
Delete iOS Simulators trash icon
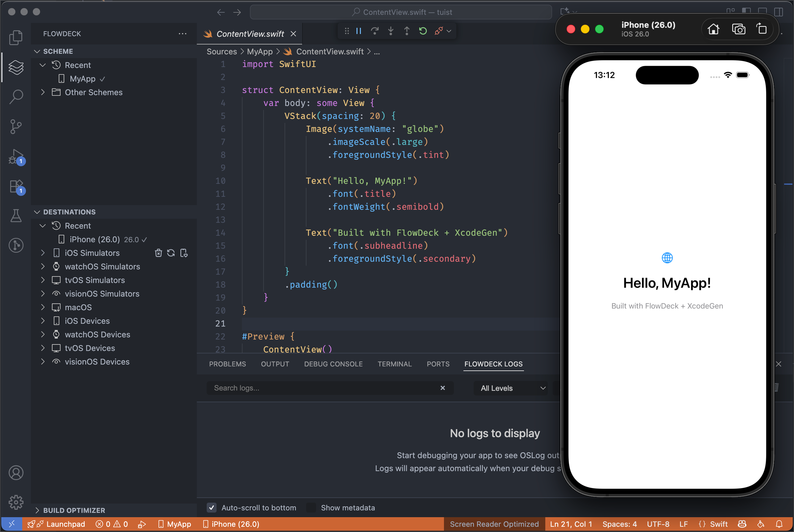[158, 253]
